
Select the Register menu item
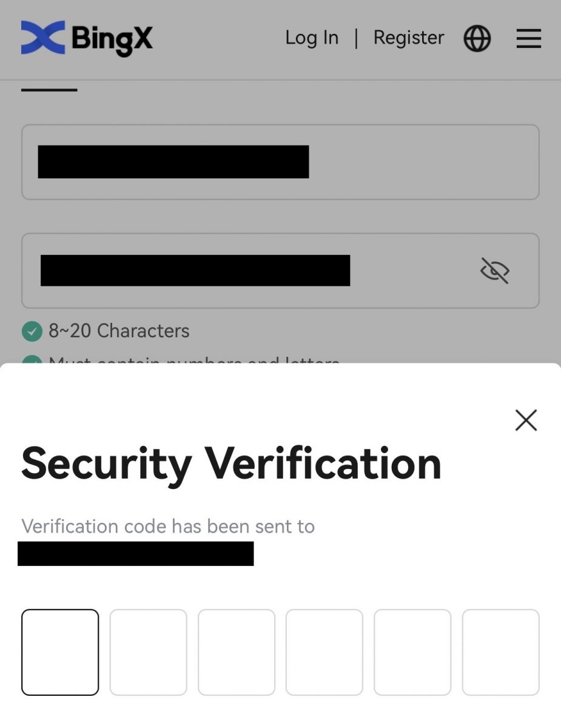point(409,38)
